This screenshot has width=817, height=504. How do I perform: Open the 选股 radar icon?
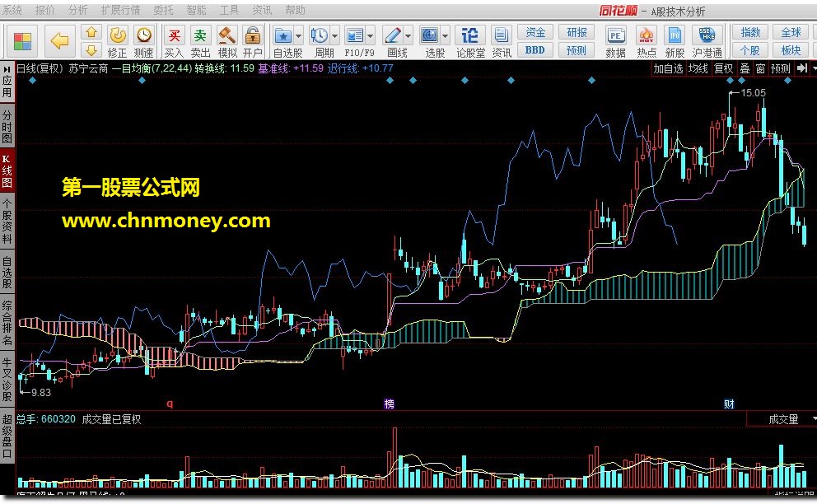click(429, 35)
